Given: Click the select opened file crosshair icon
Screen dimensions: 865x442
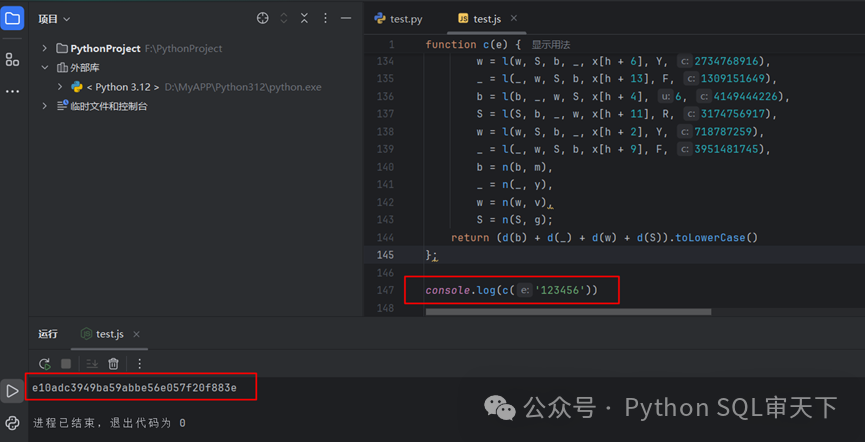Looking at the screenshot, I should pyautogui.click(x=263, y=19).
